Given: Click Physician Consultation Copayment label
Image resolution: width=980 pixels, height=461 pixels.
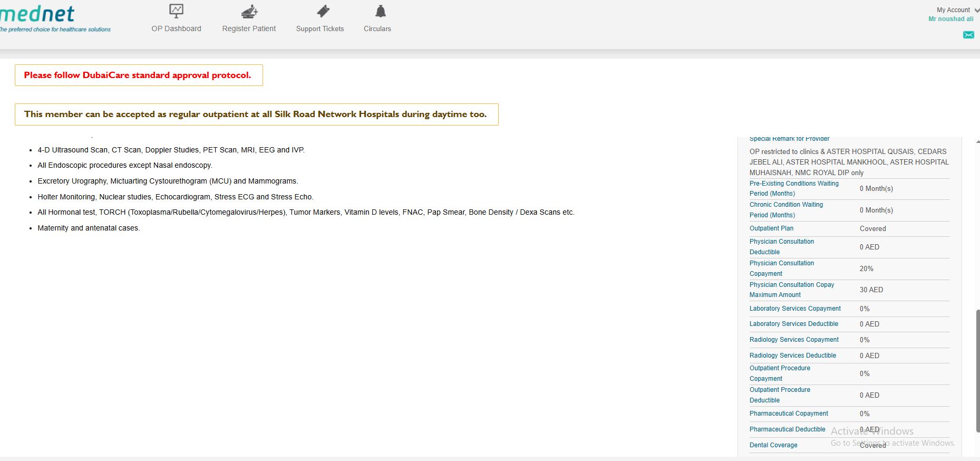Looking at the screenshot, I should 782,268.
